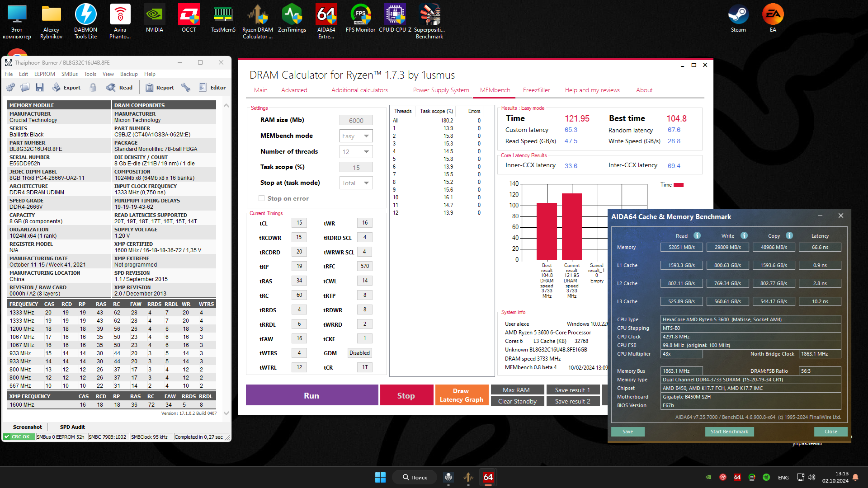The width and height of the screenshot is (868, 488).
Task: Switch to the Advanced tab
Action: coord(294,90)
